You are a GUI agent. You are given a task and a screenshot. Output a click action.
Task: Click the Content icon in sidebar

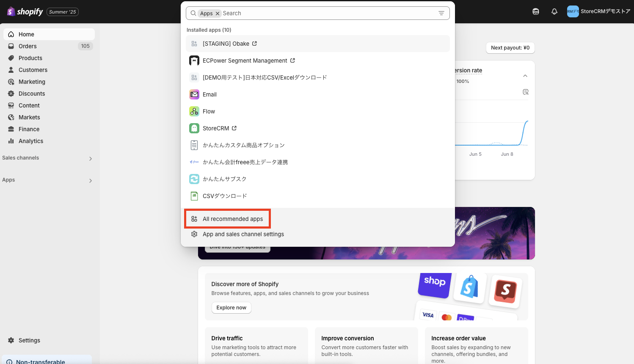click(x=11, y=105)
